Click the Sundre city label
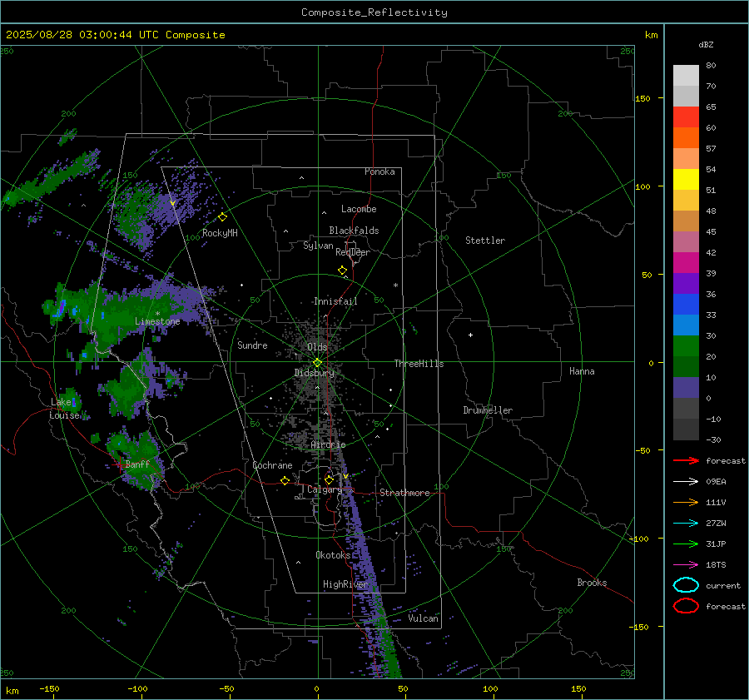 pos(252,345)
